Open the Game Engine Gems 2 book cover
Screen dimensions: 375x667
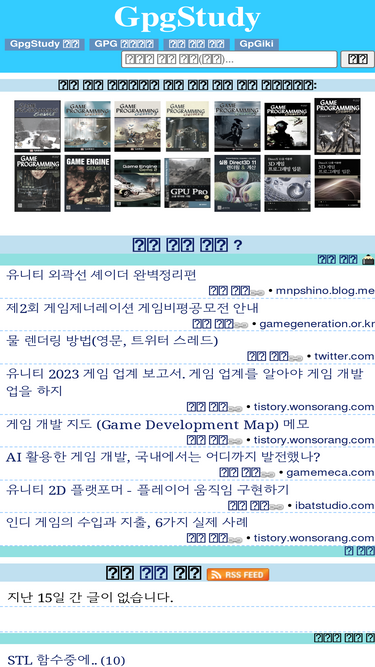pos(137,183)
